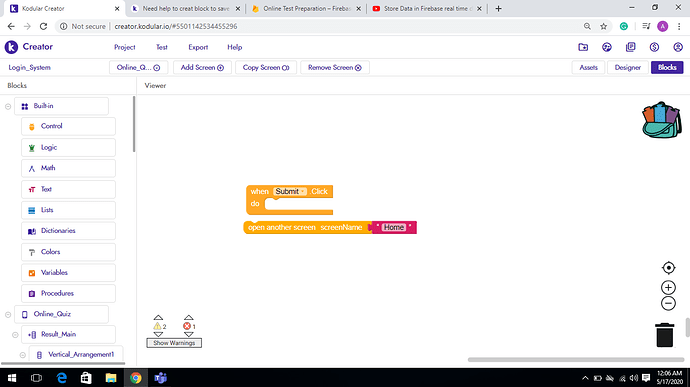
Task: Click the browser address bar URL
Action: [x=176, y=26]
